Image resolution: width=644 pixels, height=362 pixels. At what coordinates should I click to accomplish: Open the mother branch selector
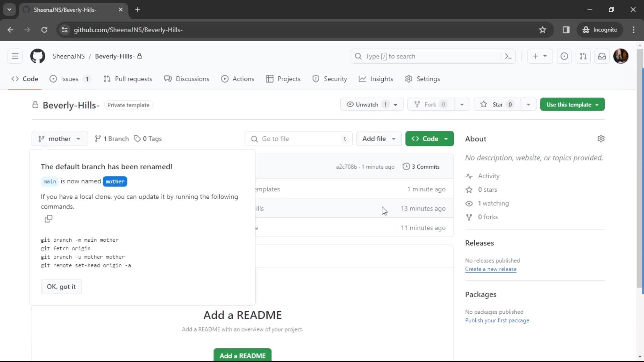tap(60, 139)
